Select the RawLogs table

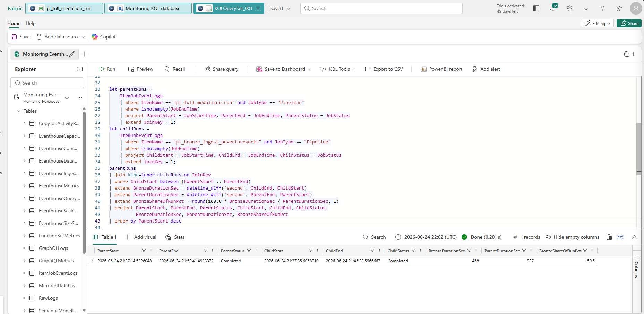tap(48, 298)
